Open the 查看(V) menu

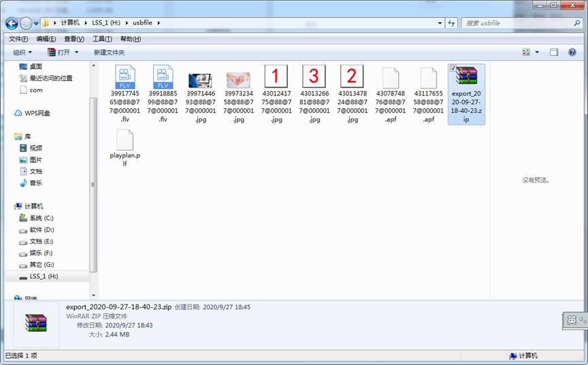(x=74, y=39)
